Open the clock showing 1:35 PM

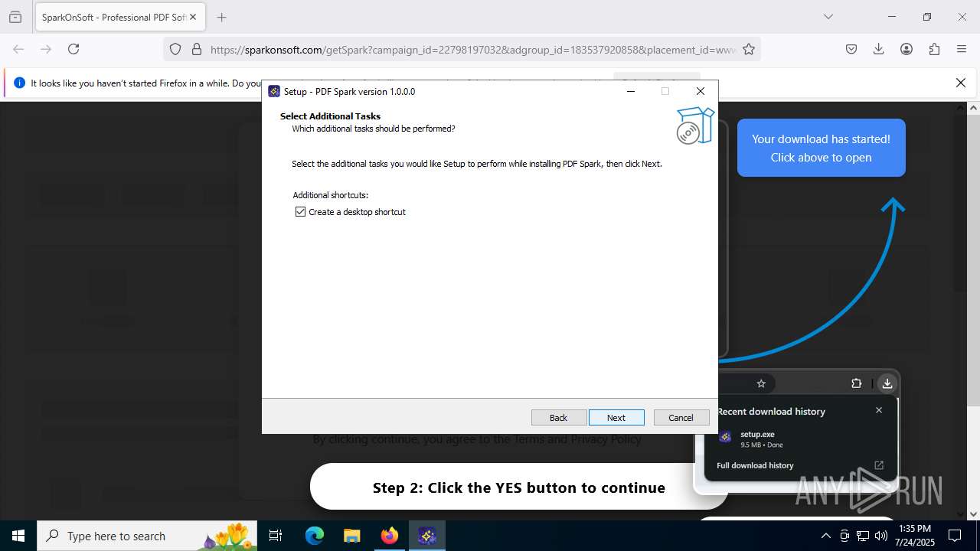(915, 536)
